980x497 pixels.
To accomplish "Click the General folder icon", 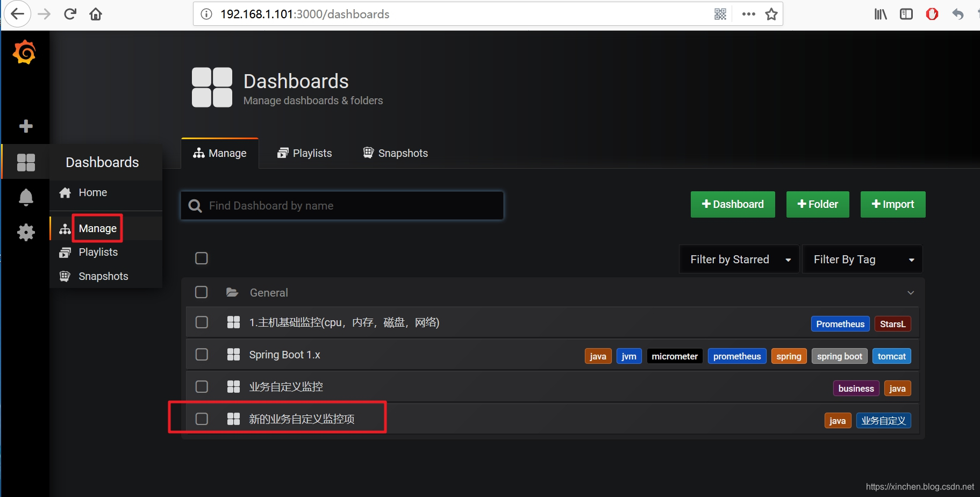I will click(232, 292).
